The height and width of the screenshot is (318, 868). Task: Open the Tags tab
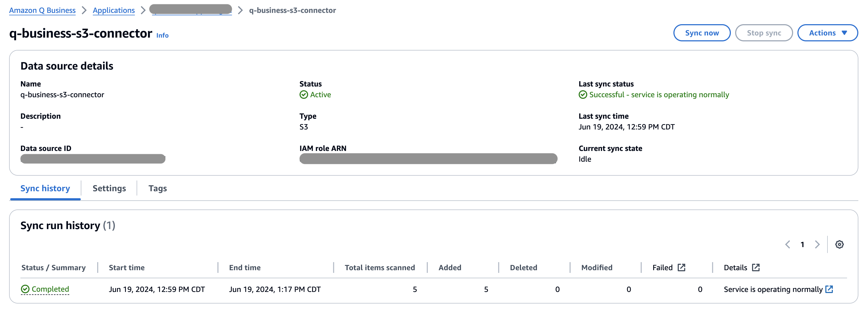click(x=157, y=188)
